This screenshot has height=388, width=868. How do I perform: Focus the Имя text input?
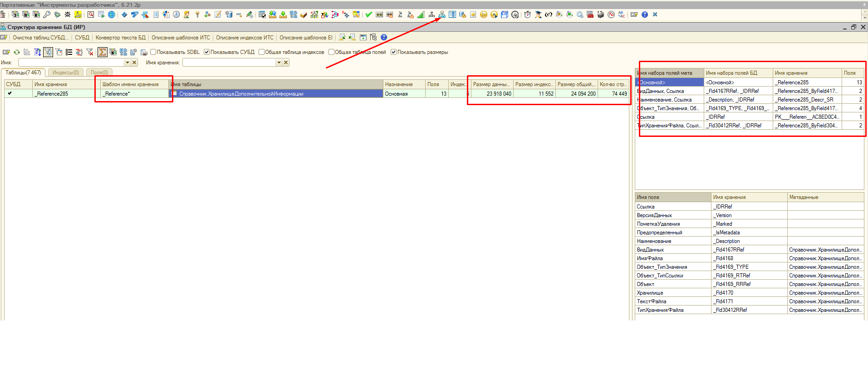click(71, 63)
